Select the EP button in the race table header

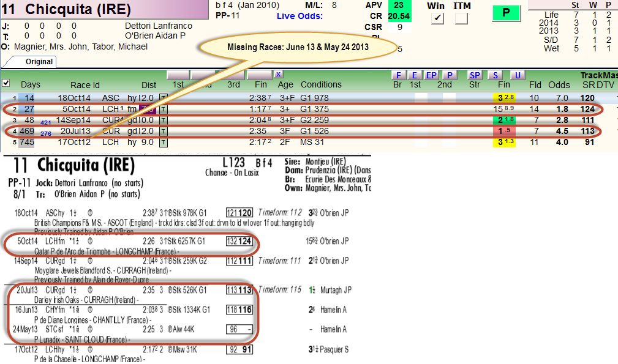[432, 75]
